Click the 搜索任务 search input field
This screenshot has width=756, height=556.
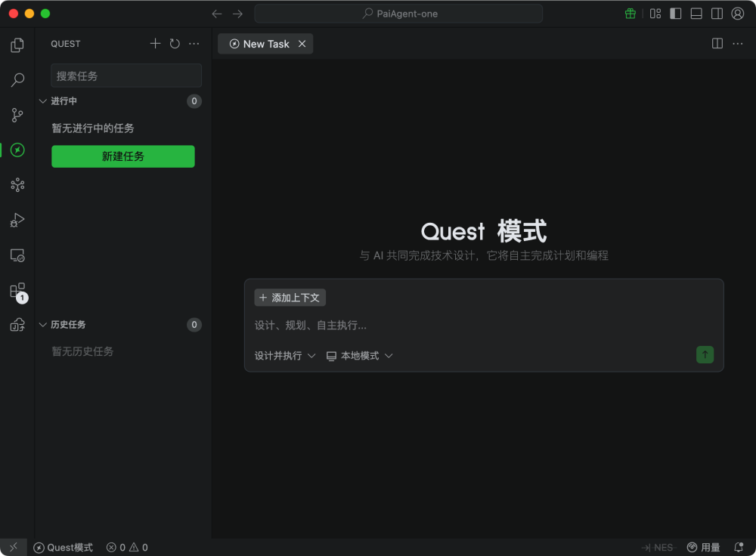(125, 76)
